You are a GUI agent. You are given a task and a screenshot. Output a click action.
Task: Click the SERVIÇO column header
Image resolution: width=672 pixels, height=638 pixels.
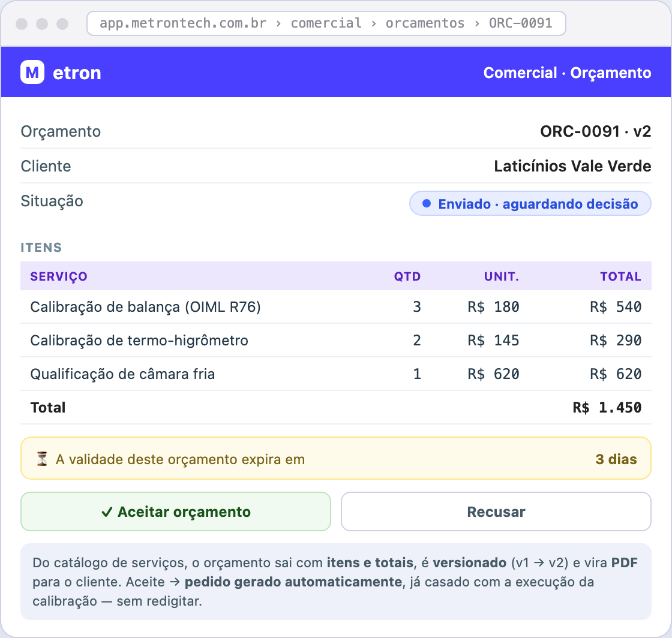click(59, 276)
